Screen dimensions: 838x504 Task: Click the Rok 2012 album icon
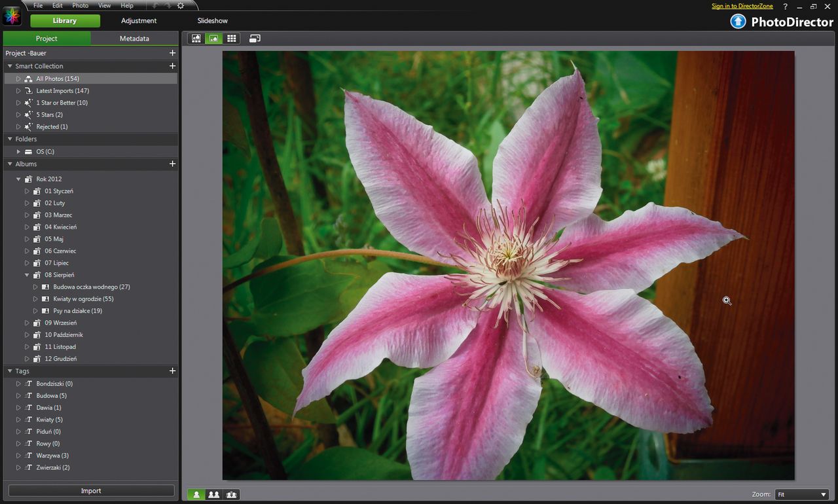click(x=28, y=179)
